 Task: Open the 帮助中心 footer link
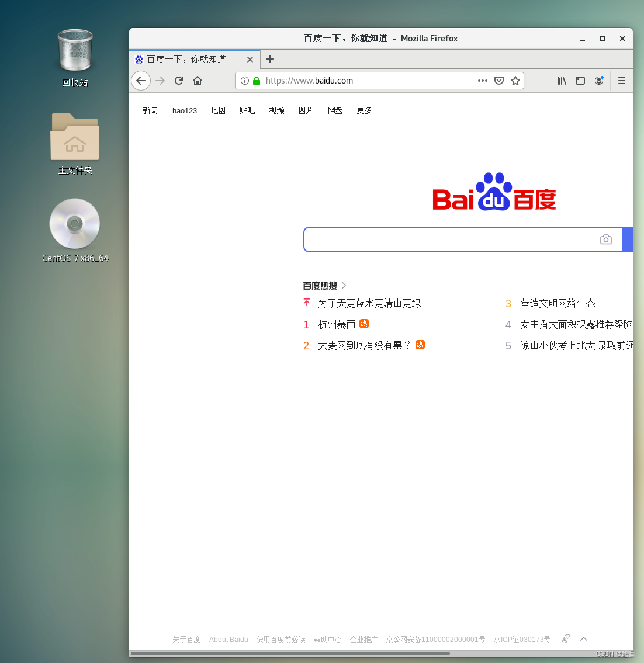click(327, 639)
